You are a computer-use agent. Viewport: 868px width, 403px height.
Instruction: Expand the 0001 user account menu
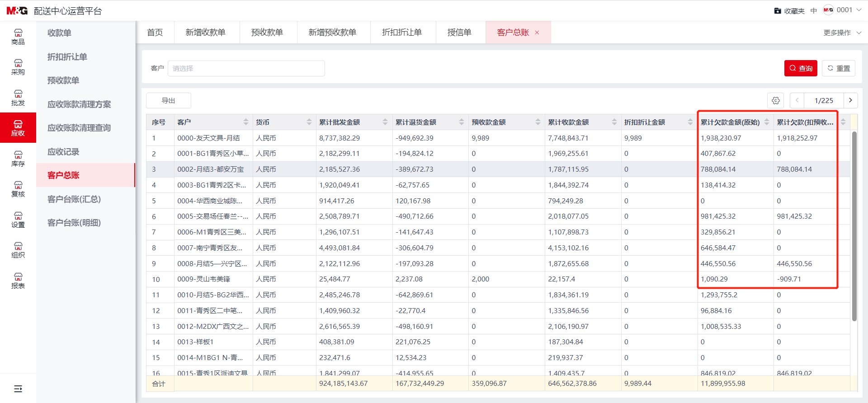(x=843, y=10)
